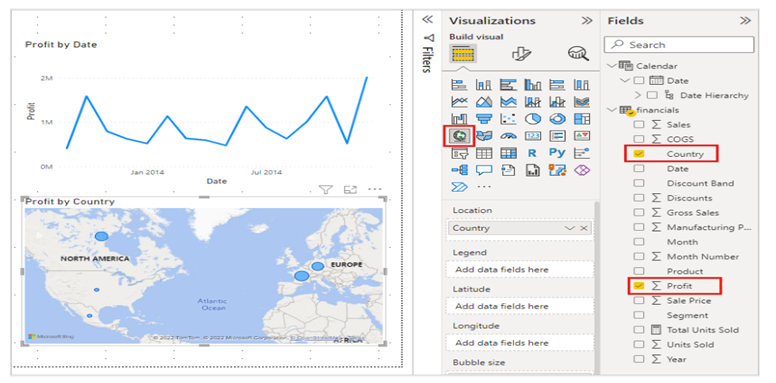Select the Slicer visual icon
This screenshot has height=383, width=776.
pyautogui.click(x=459, y=153)
